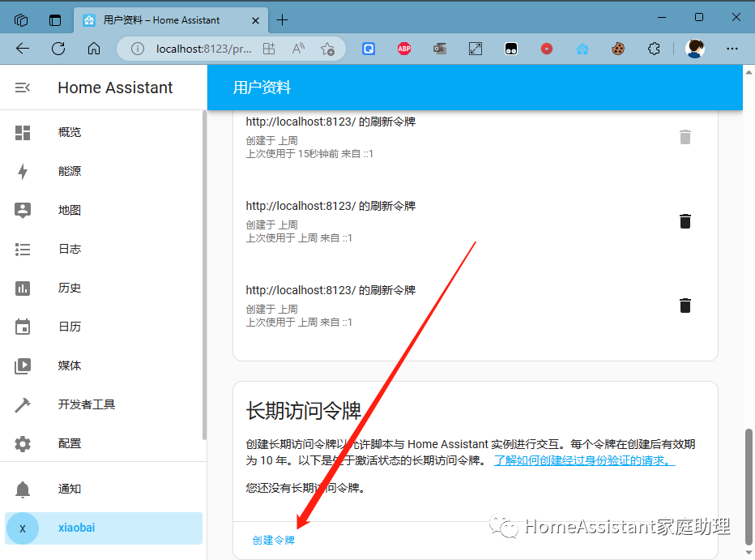Select the 用户资料 – Home Assistant browser tab
This screenshot has width=755, height=560.
pos(171,20)
